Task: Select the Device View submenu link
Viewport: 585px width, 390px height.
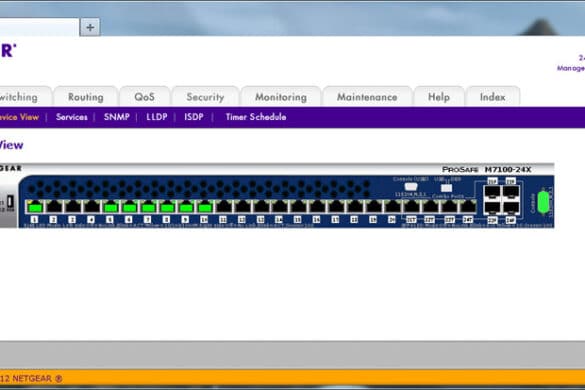Action: [19, 117]
